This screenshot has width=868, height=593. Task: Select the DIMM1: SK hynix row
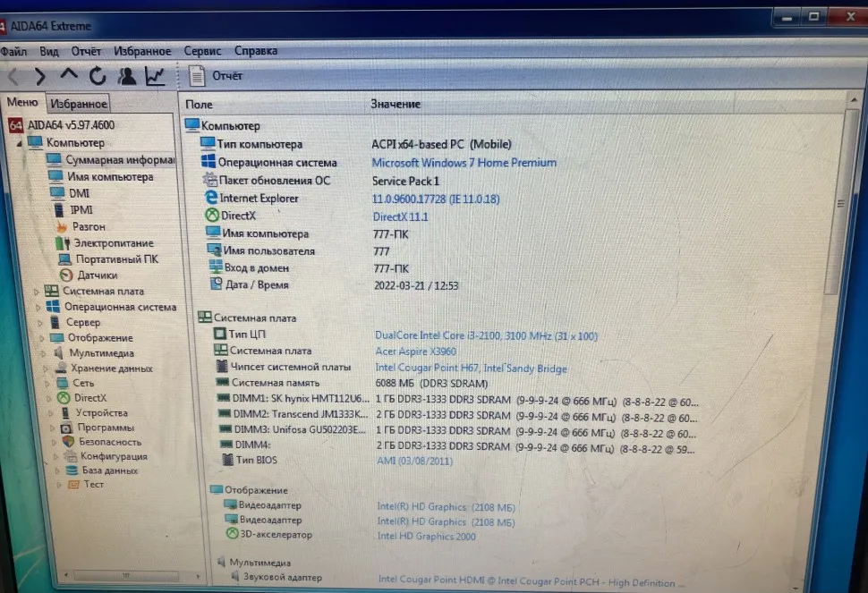tap(456, 400)
